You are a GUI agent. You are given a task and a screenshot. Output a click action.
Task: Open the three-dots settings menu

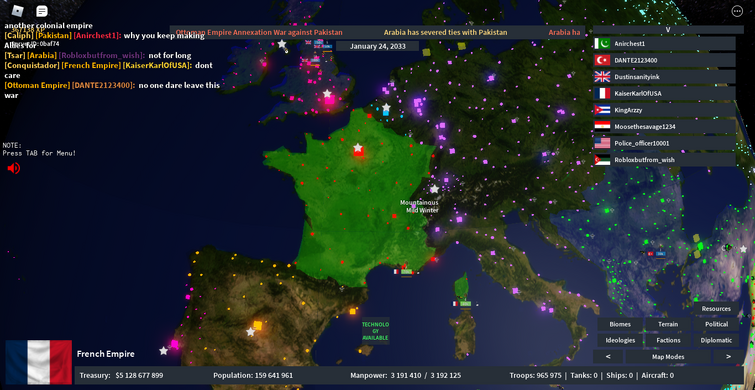coord(737,11)
